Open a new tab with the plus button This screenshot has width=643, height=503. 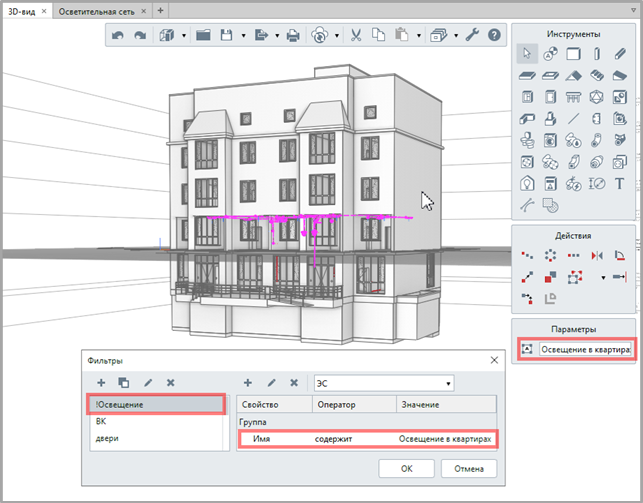click(160, 9)
